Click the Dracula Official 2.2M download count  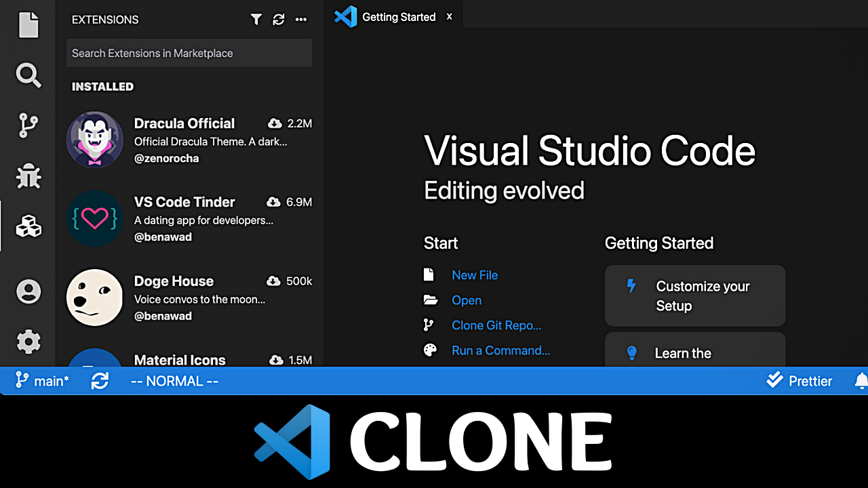[x=290, y=123]
